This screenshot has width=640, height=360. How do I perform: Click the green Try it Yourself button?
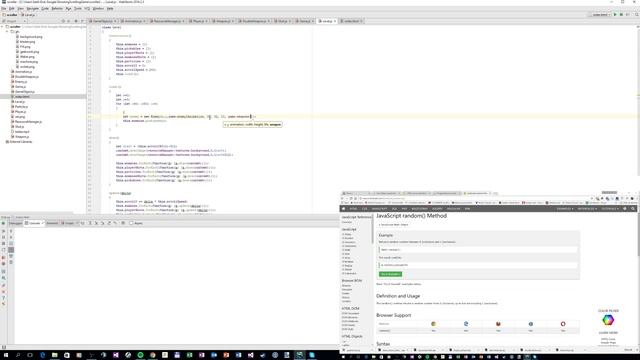click(390, 274)
